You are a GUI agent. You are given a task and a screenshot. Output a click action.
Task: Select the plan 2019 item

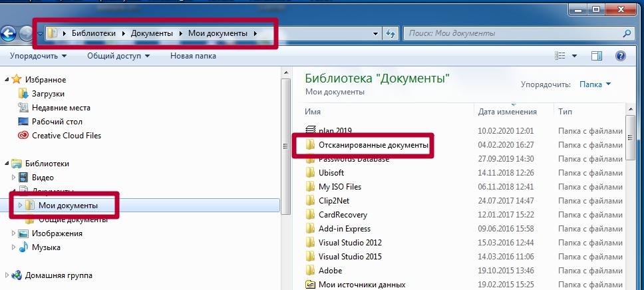[335, 130]
